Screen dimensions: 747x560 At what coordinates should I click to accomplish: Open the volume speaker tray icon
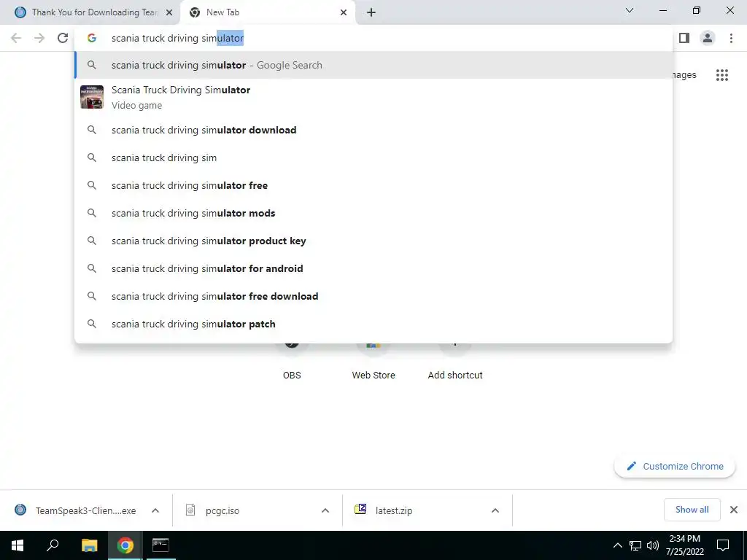click(653, 545)
